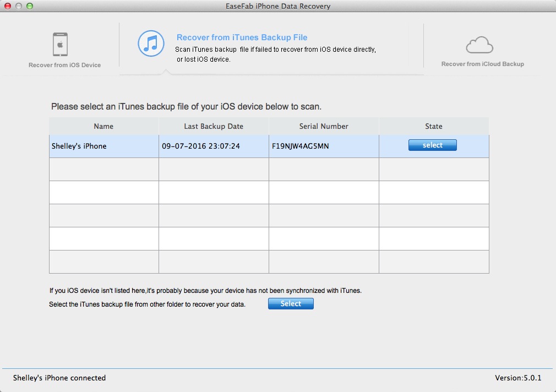The image size is (556, 392).
Task: Click serial number F19NJW4AG5MN
Action: [x=301, y=146]
